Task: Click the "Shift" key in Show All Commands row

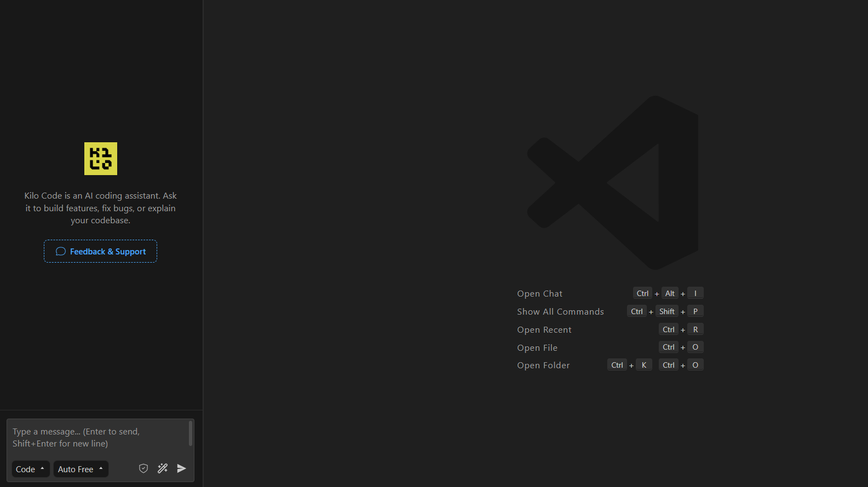Action: [667, 311]
